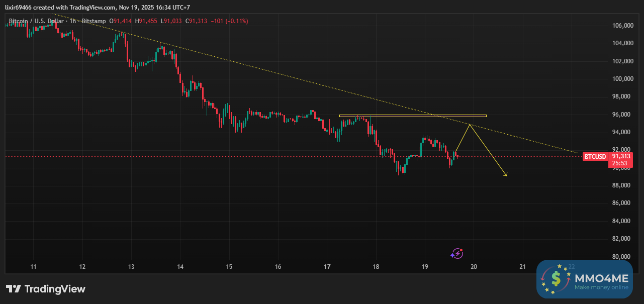Click date 15 on the time axis

pyautogui.click(x=229, y=267)
